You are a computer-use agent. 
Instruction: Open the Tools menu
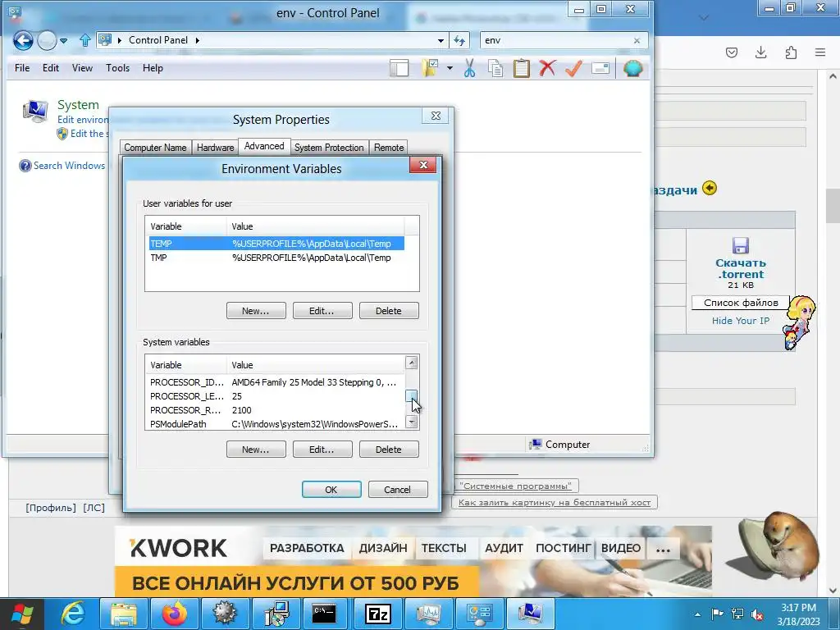(117, 68)
